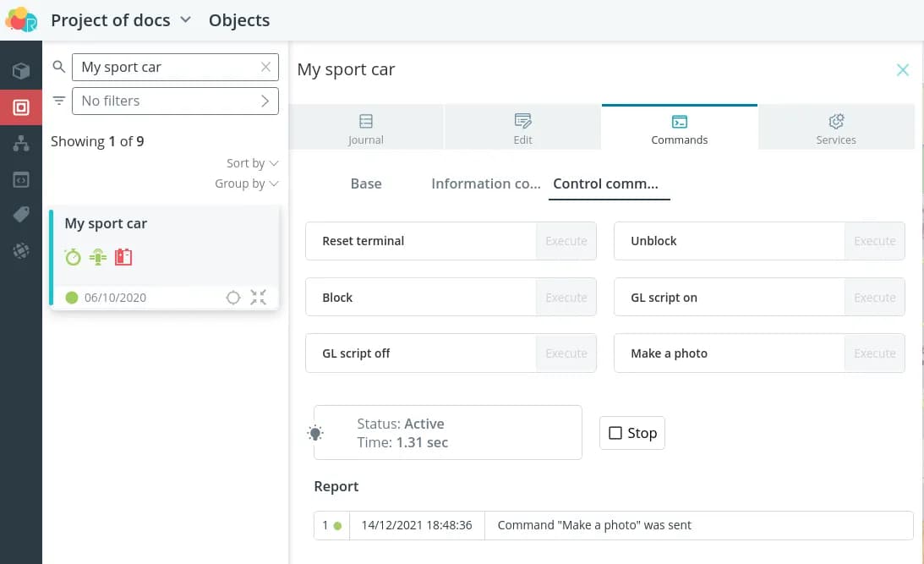
Task: Click the cube icon in left sidebar
Action: coord(21,71)
